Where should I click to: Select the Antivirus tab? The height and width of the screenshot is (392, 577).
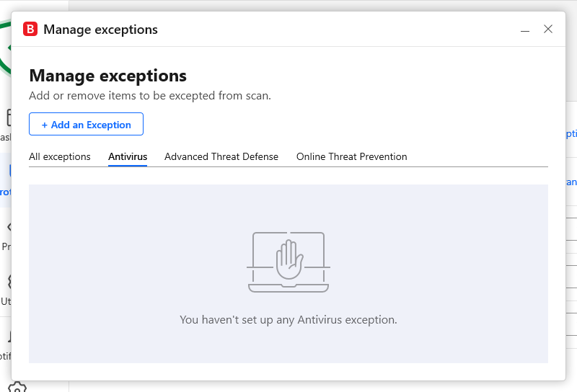tap(128, 156)
